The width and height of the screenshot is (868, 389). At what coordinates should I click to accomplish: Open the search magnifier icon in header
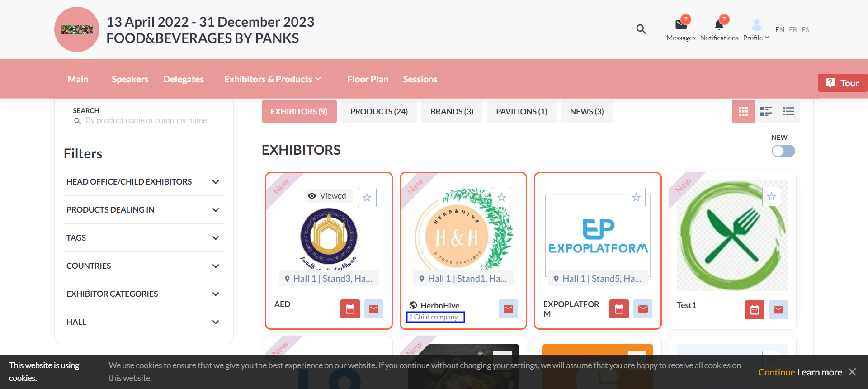[641, 29]
